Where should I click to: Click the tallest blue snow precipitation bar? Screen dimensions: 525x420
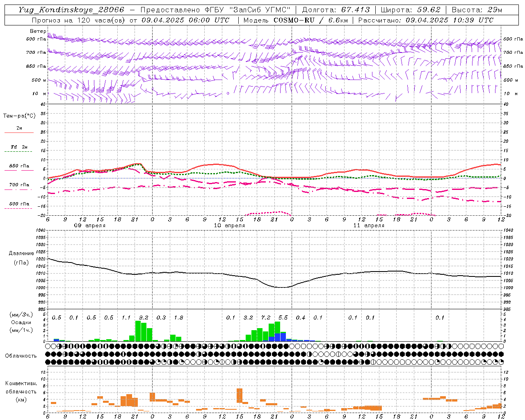tap(283, 337)
